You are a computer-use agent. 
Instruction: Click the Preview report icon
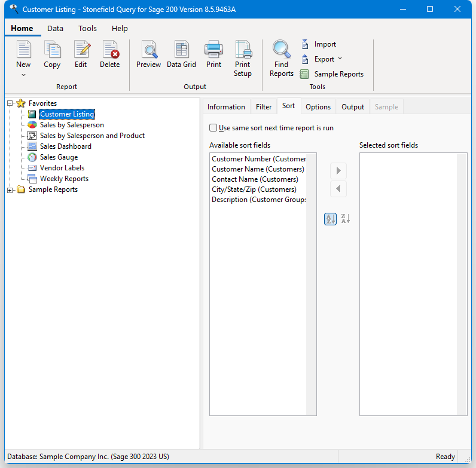(x=148, y=54)
